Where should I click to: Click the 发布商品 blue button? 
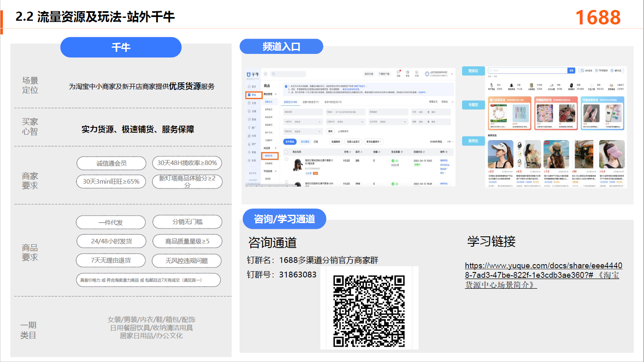click(290, 141)
